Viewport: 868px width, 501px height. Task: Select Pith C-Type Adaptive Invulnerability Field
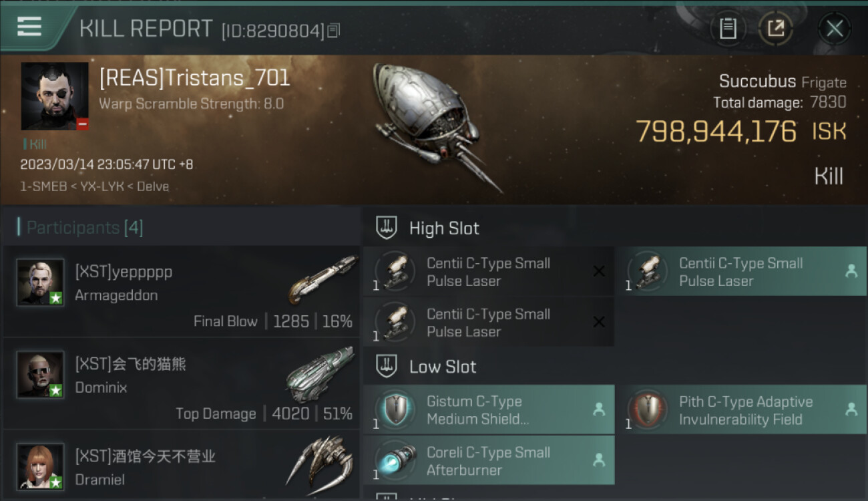click(x=741, y=409)
